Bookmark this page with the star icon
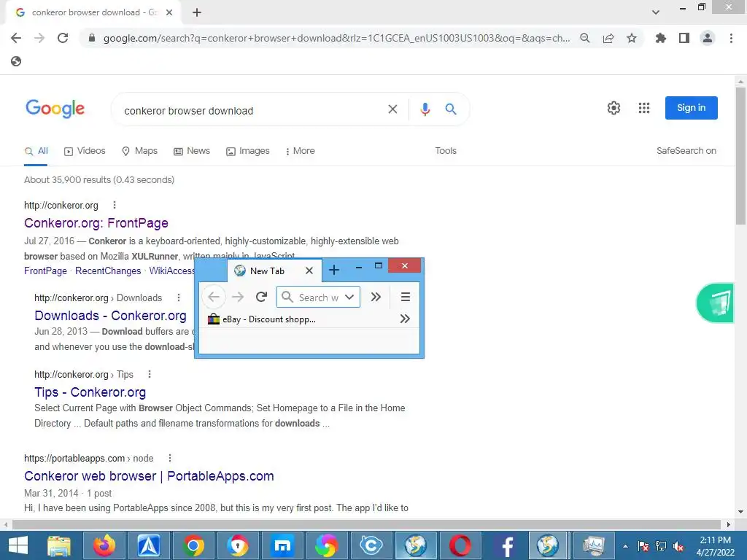 pyautogui.click(x=632, y=38)
